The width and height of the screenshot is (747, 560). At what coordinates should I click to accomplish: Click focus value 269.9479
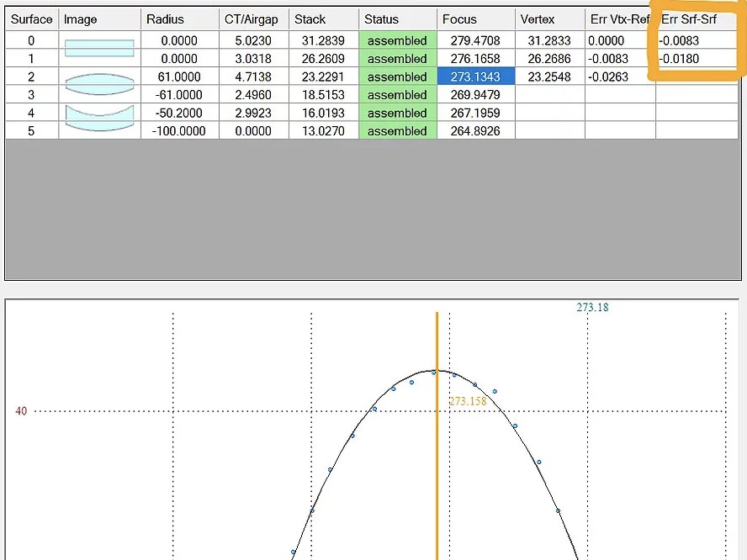coord(475,95)
